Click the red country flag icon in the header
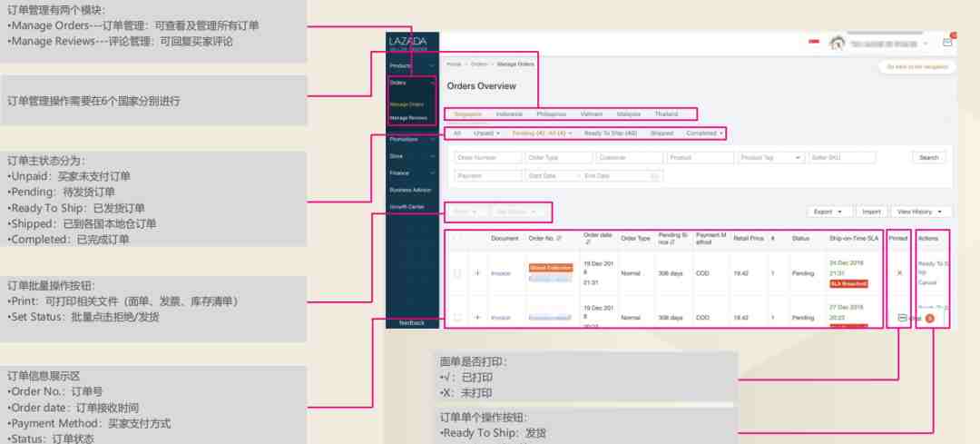Image resolution: width=980 pixels, height=444 pixels. (x=814, y=42)
